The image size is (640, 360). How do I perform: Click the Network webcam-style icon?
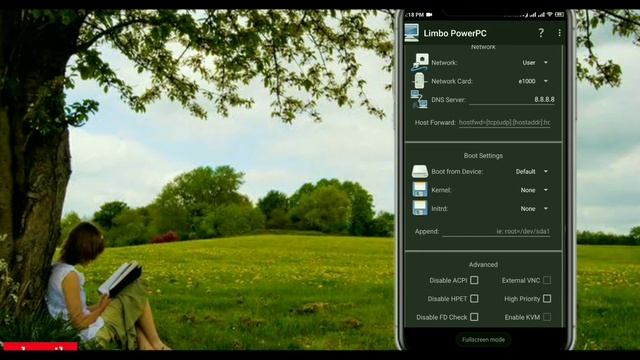click(420, 62)
